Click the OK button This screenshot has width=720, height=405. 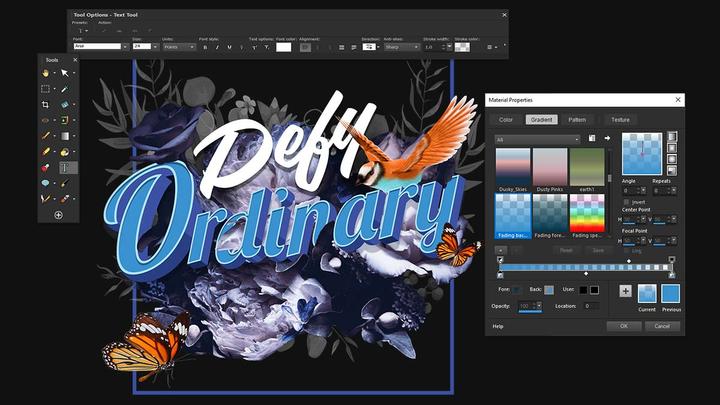pyautogui.click(x=623, y=325)
